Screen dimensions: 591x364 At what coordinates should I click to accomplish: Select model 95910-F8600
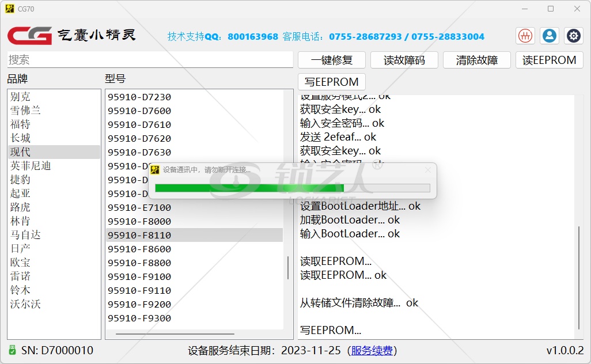tap(195, 249)
